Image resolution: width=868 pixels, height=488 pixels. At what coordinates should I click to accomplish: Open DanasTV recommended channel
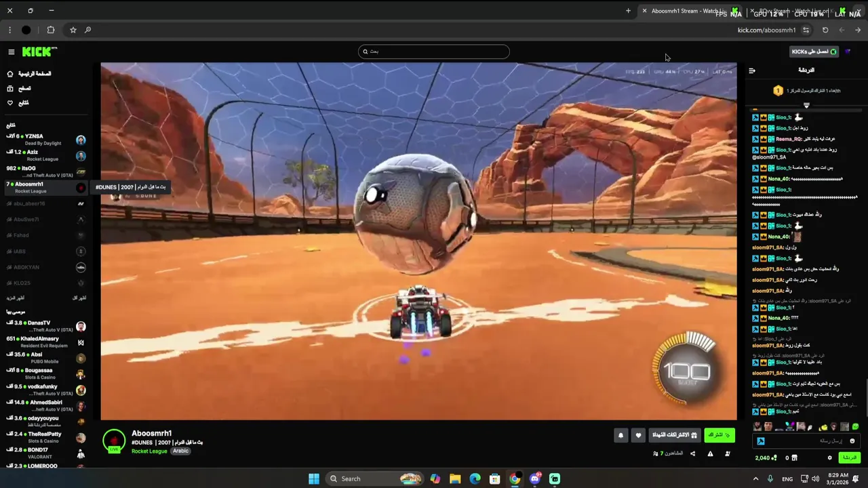(x=45, y=326)
